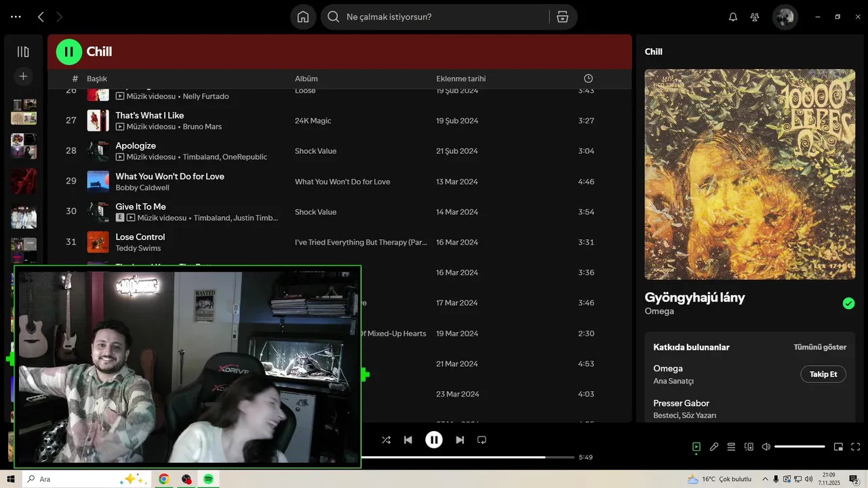Open I've Tried Everything But Therapy album
Image resolution: width=868 pixels, height=488 pixels.
[361, 242]
